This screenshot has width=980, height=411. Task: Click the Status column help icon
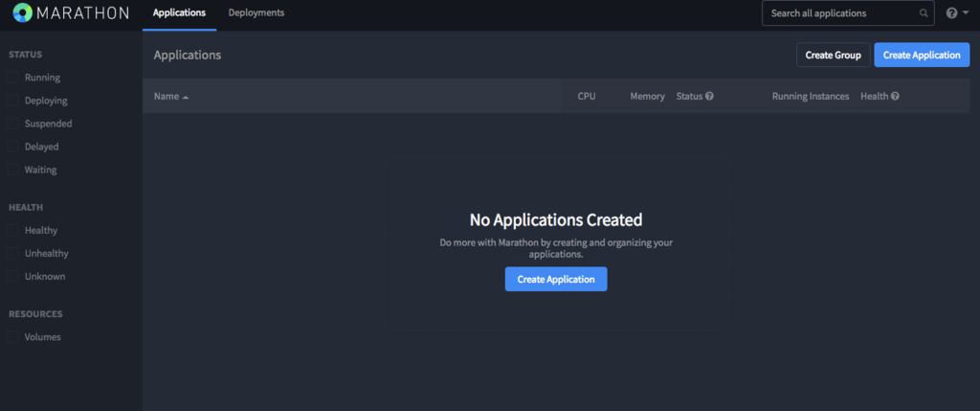coord(709,97)
